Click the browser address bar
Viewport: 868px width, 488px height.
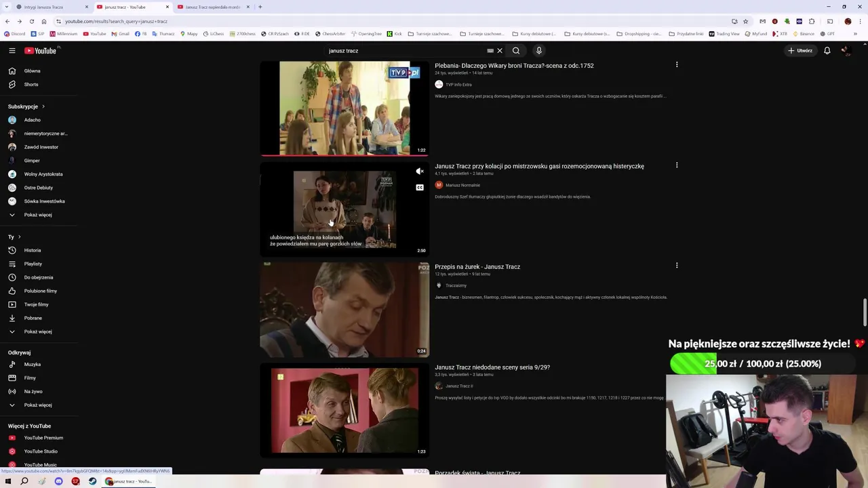[x=393, y=21]
